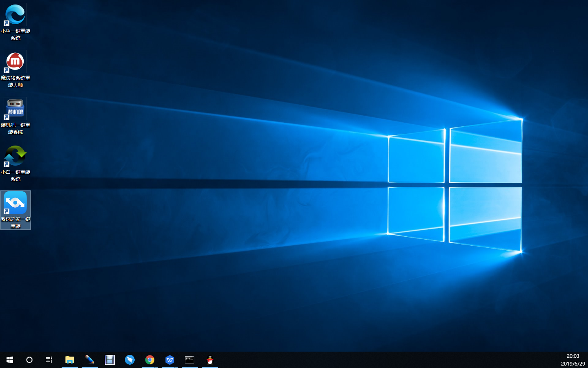Click the clock showing 20:03
The height and width of the screenshot is (368, 588).
pos(573,356)
